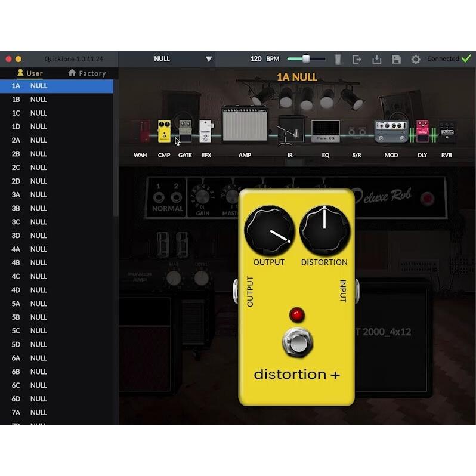476x476 pixels.
Task: Open the MOD effect pedal
Action: 391,131
